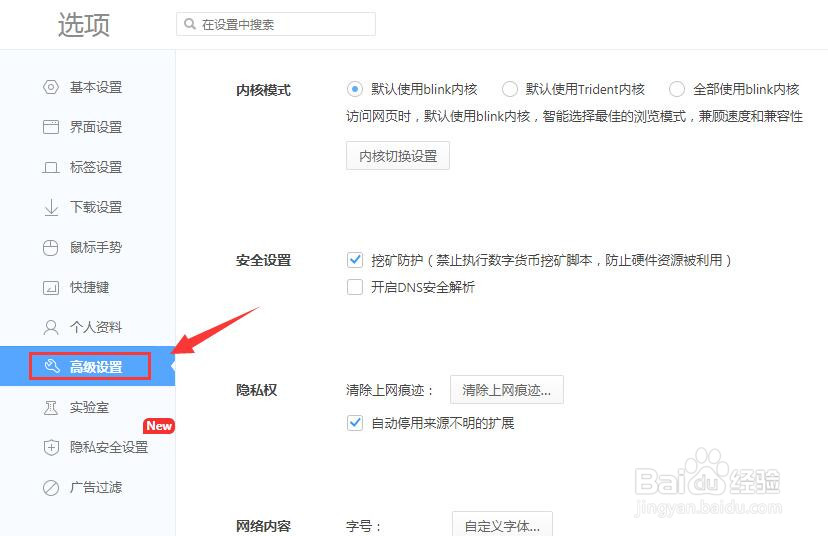This screenshot has height=536, width=828.
Task: Enable 开启DNS安全解析 checkbox
Action: click(355, 287)
